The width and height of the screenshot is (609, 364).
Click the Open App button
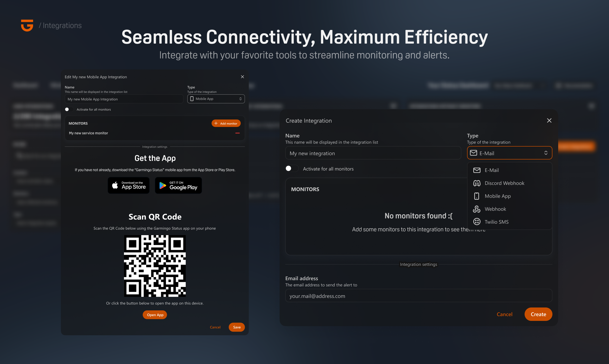(x=155, y=315)
